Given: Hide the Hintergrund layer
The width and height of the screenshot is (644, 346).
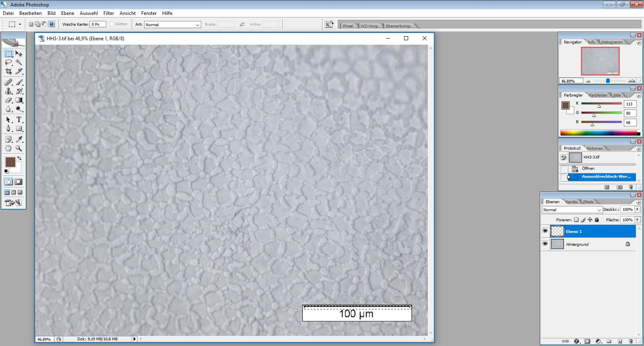Looking at the screenshot, I should 545,244.
